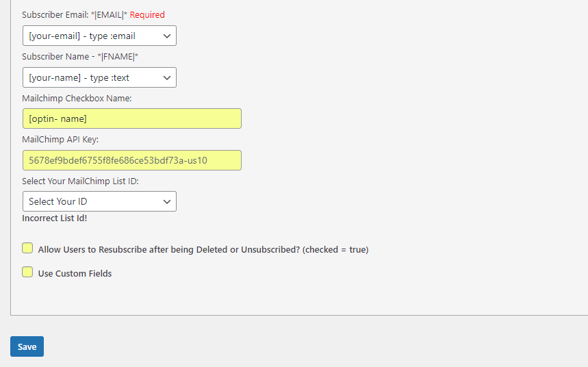The image size is (588, 367).
Task: Click the Subscriber Email dropdown chevron arrow
Action: (x=166, y=36)
